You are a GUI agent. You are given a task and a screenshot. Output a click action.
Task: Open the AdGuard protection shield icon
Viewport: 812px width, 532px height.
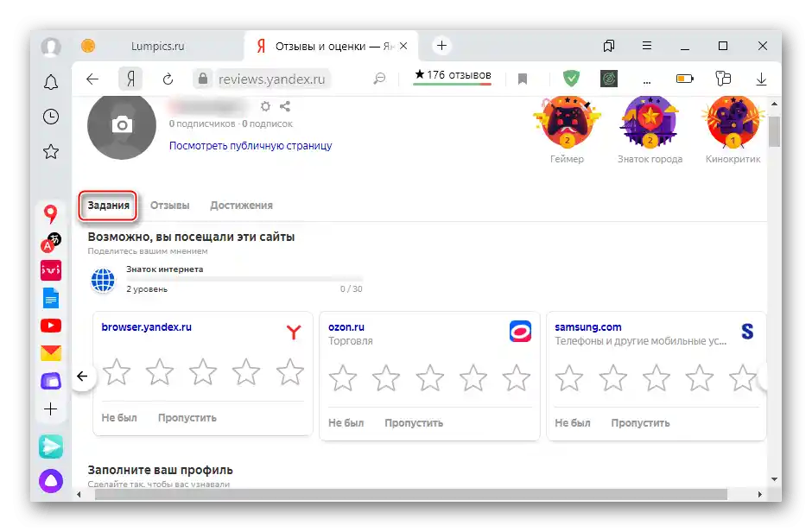click(573, 78)
